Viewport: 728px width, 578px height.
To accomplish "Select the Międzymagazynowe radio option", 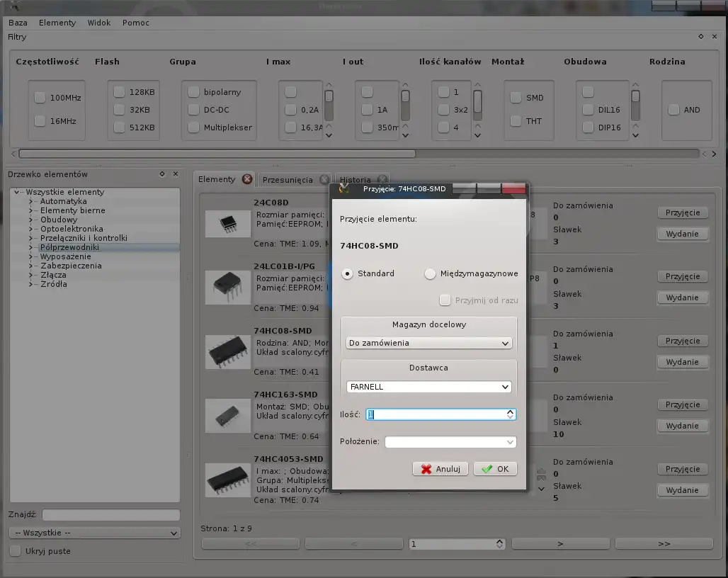I will [430, 273].
